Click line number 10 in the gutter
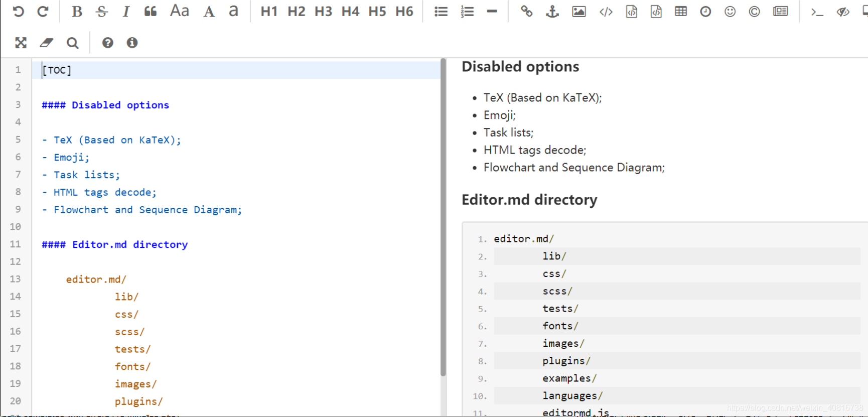Image resolution: width=868 pixels, height=417 pixels. click(x=16, y=227)
